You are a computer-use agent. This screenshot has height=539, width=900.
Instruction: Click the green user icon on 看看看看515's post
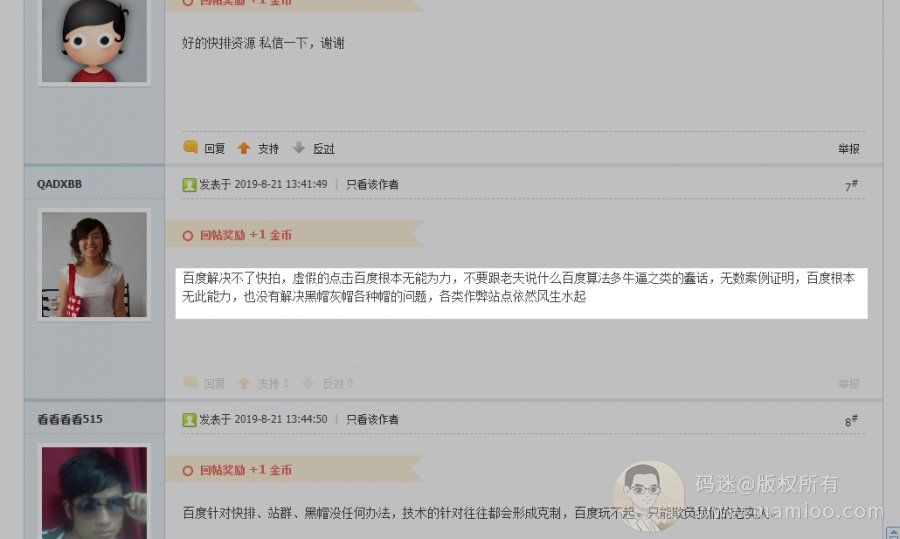tap(189, 420)
